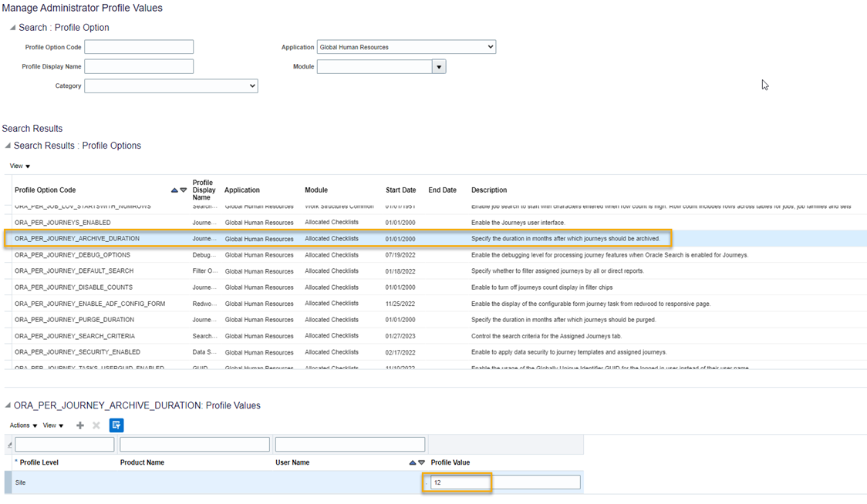Select row ORA_PER_JOURNEY_DEBUG_OPTIONS

pos(436,255)
